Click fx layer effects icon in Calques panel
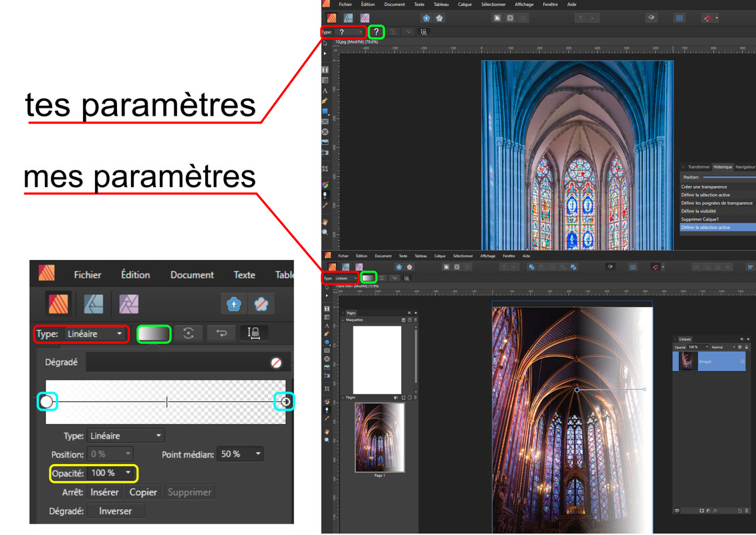Image resolution: width=756 pixels, height=535 pixels. coord(715,510)
